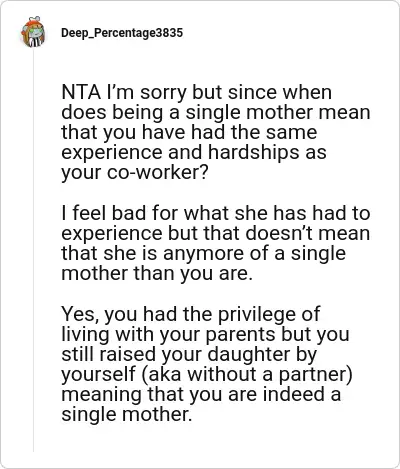
Task: Open the commenter's Snoo avatar icon
Action: (33, 32)
